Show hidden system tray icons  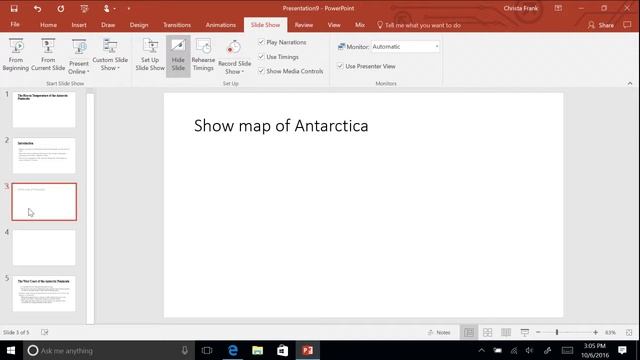pyautogui.click(x=482, y=350)
